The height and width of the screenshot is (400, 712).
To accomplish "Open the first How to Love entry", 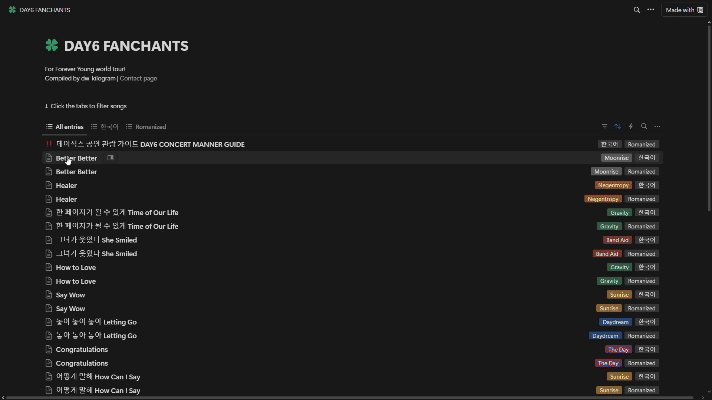I will pos(76,267).
